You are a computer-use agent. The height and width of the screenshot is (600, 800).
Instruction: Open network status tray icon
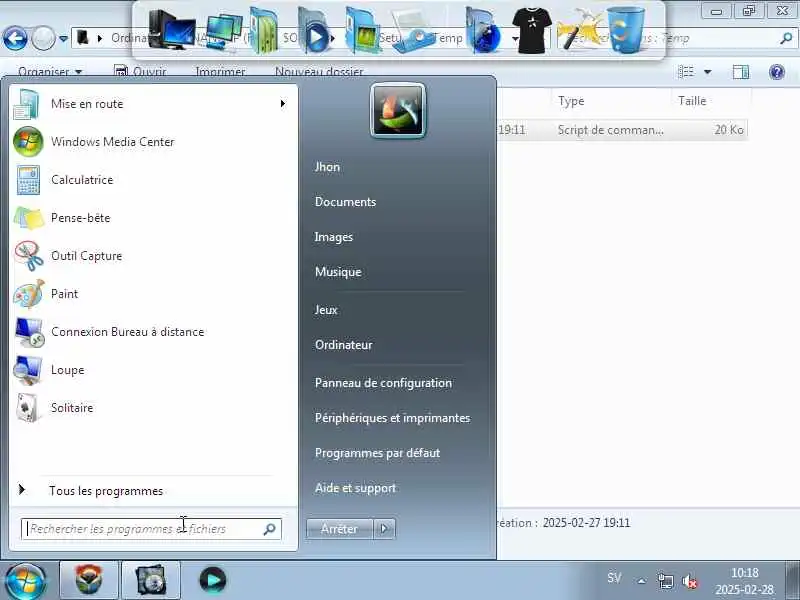coord(665,581)
